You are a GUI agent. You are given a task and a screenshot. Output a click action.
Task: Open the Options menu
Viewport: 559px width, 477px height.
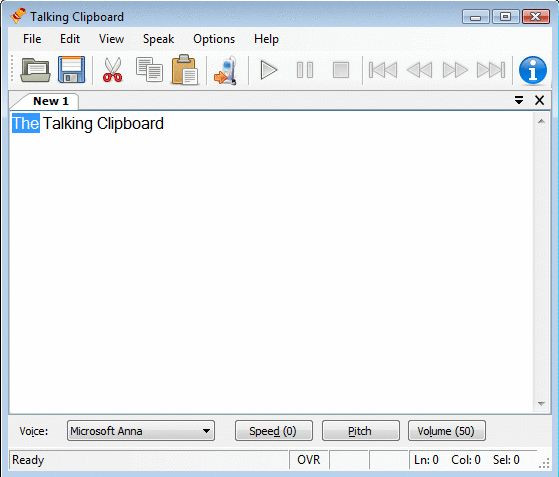[x=214, y=39]
